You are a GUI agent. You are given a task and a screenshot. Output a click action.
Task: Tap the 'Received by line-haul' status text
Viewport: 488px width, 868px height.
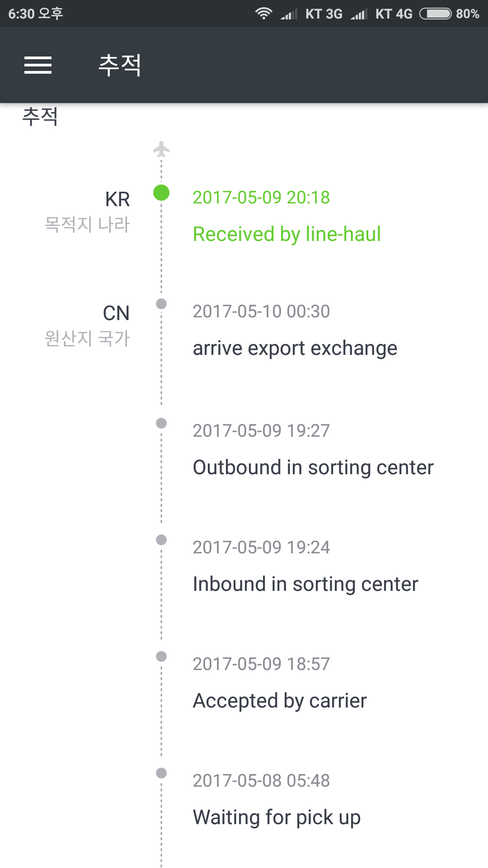[286, 234]
